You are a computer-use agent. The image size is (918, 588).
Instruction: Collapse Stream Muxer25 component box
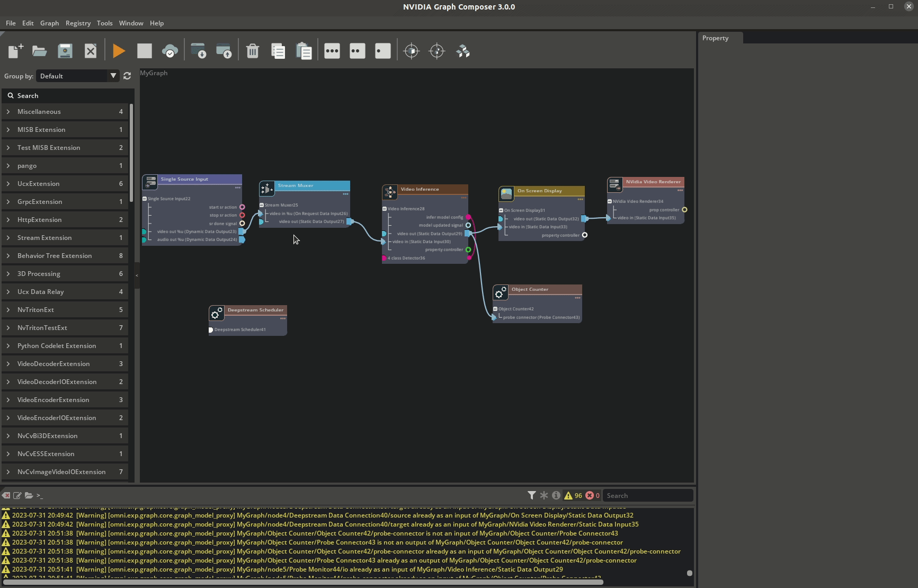pos(261,205)
